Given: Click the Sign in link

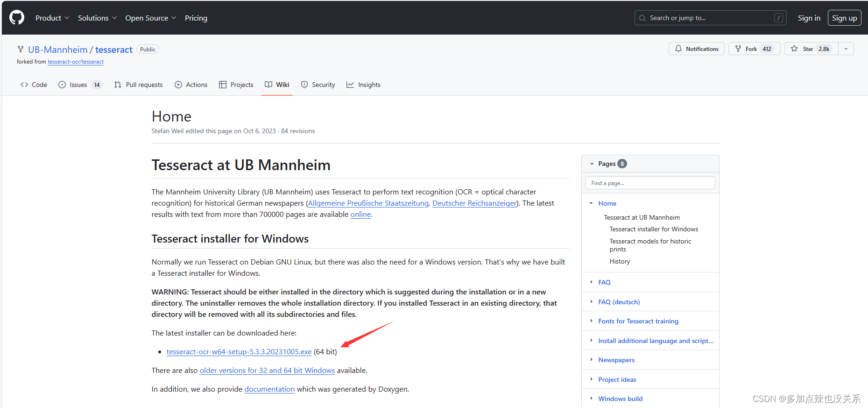Looking at the screenshot, I should click(x=809, y=18).
